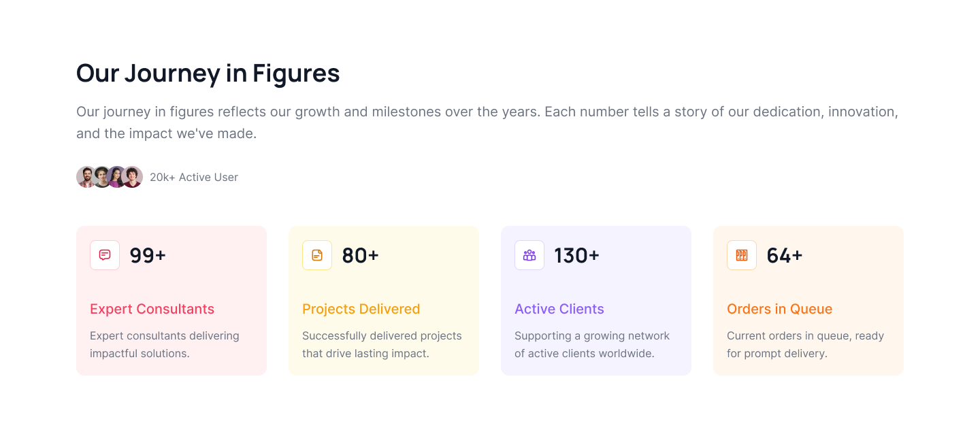Click the "20k+ Active User" label
980x430 pixels.
pyautogui.click(x=194, y=178)
